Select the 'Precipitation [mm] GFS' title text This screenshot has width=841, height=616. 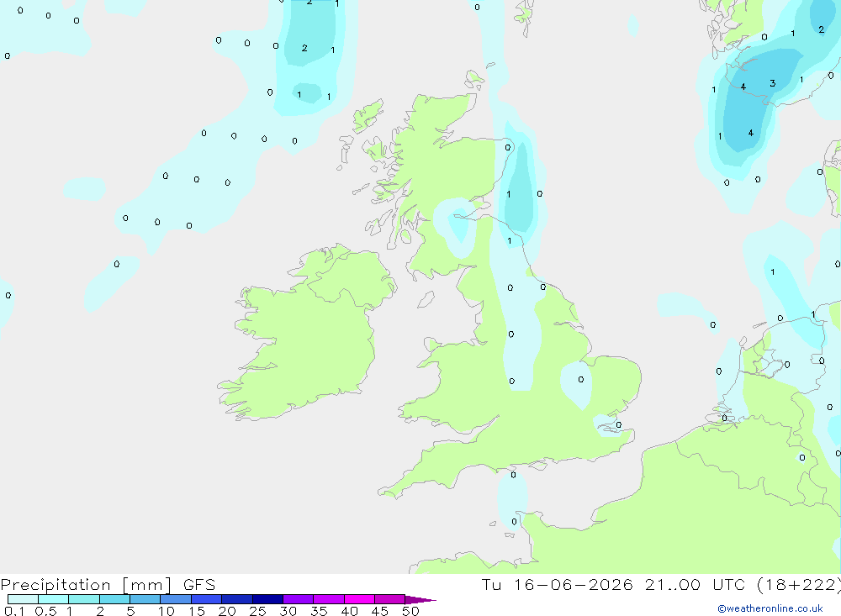108,584
